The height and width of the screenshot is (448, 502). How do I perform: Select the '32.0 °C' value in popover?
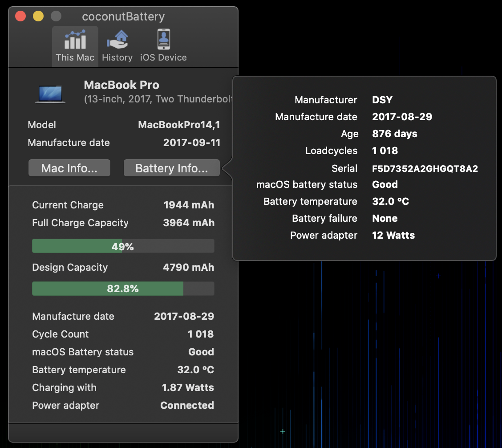pyautogui.click(x=391, y=201)
